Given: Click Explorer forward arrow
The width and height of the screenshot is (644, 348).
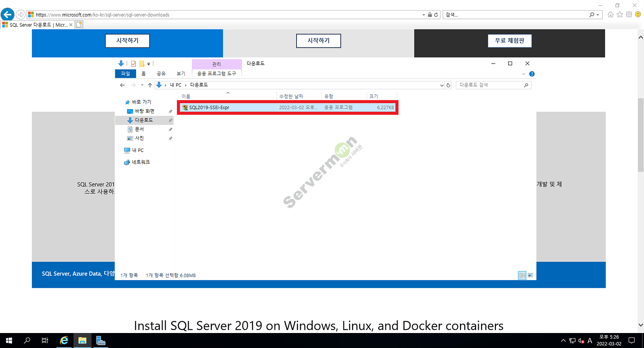Looking at the screenshot, I should (x=133, y=85).
